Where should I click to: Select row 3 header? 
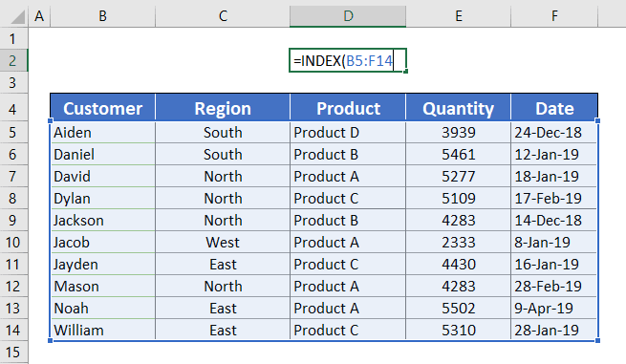pos(13,82)
